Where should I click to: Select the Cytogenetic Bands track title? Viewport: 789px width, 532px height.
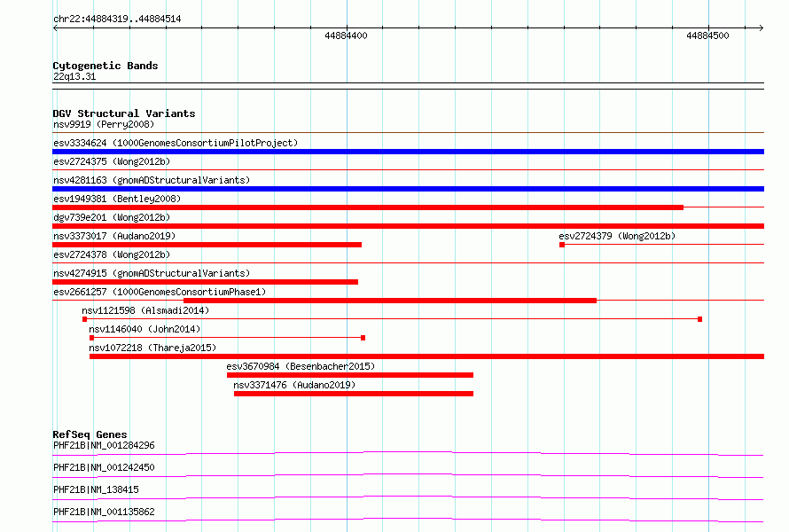click(105, 66)
